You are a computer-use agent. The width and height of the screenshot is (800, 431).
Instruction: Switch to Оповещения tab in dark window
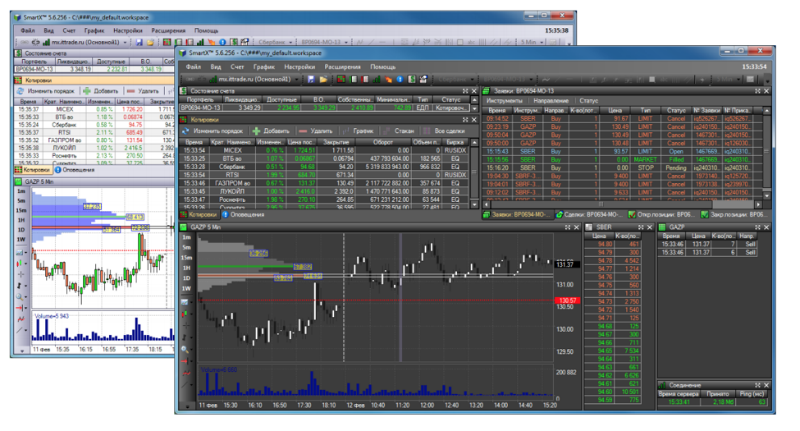[x=243, y=215]
